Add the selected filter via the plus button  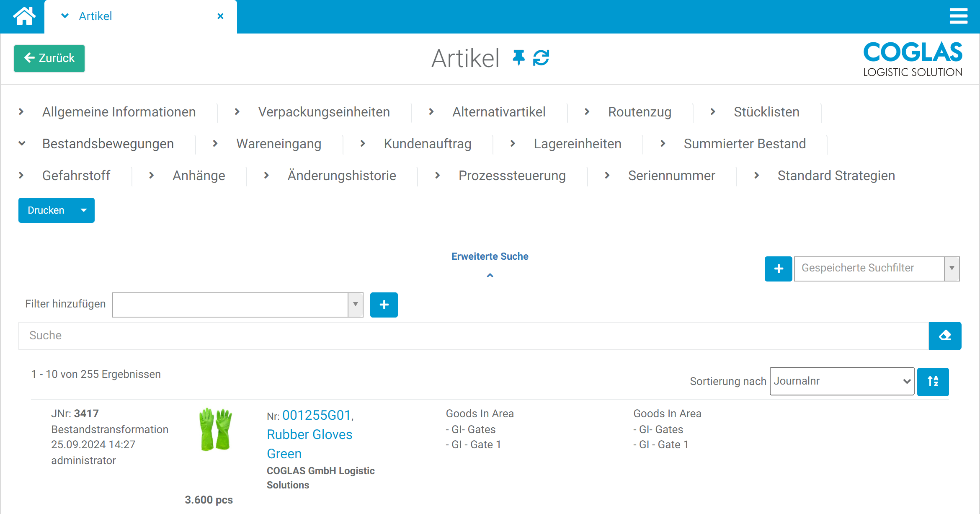(383, 305)
